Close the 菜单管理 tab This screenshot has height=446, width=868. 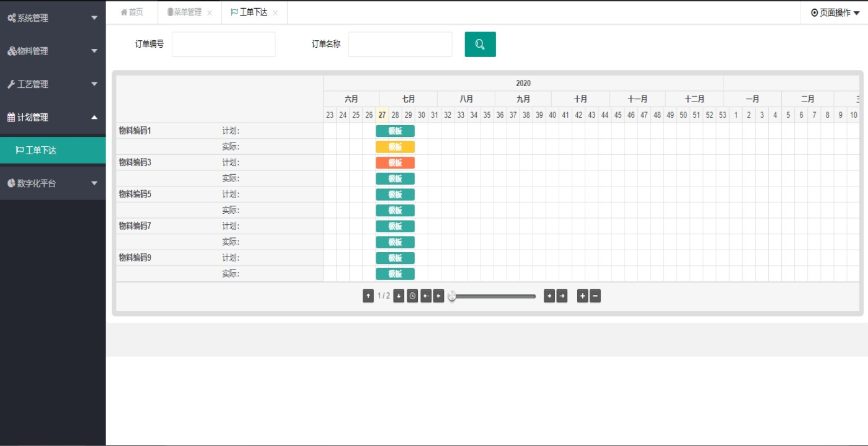pos(210,13)
